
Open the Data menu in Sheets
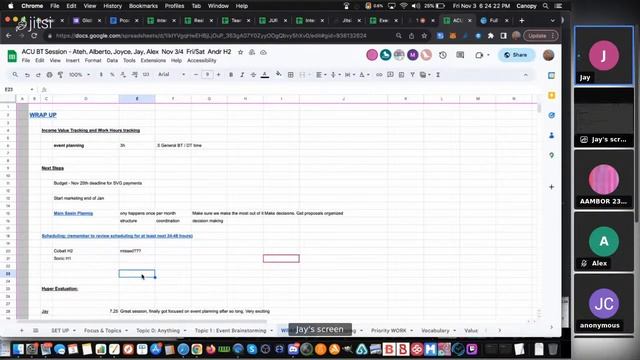[x=112, y=60]
